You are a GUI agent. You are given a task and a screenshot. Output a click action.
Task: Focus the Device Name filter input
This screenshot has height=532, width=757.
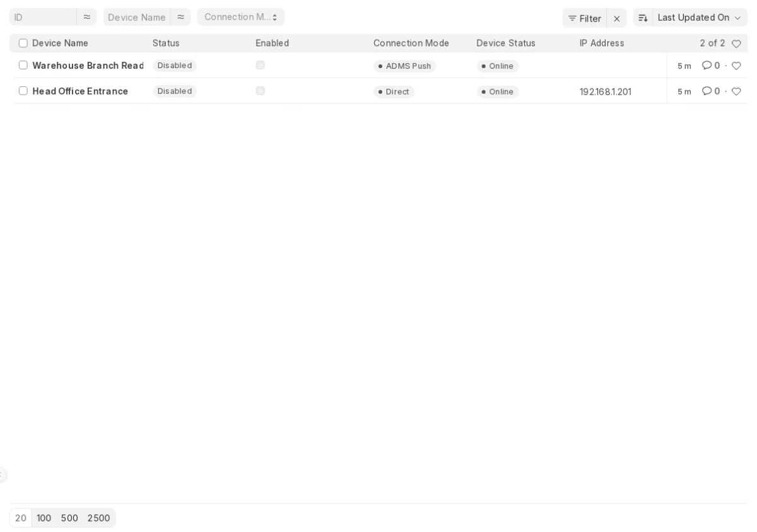(137, 17)
